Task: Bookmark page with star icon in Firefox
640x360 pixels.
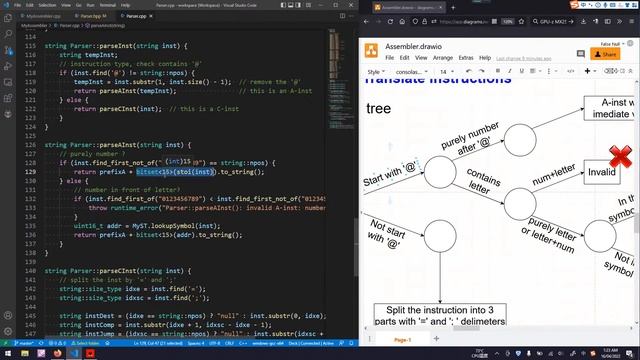Action: (521, 22)
